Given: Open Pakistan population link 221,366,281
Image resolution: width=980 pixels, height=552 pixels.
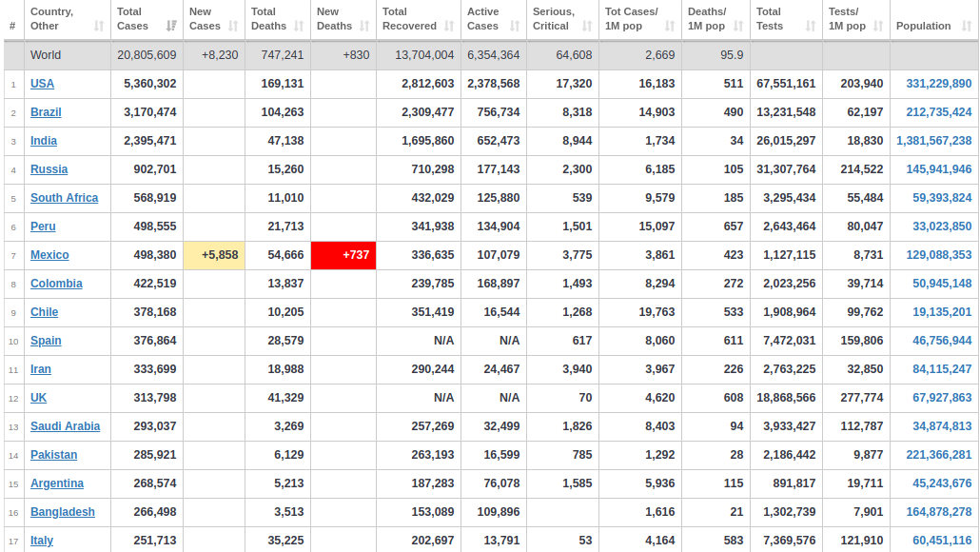Looking at the screenshot, I should [939, 455].
